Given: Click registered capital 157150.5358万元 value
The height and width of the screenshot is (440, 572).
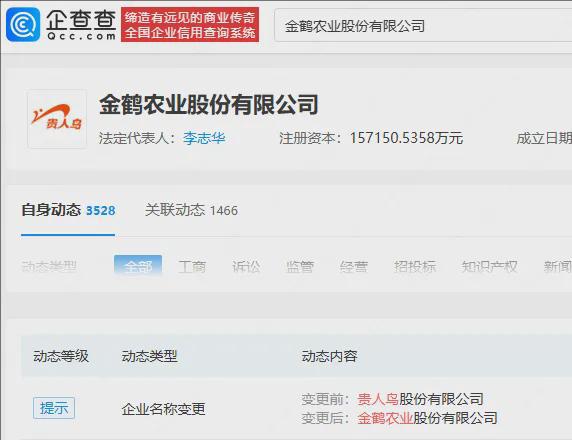Looking at the screenshot, I should [x=406, y=138].
